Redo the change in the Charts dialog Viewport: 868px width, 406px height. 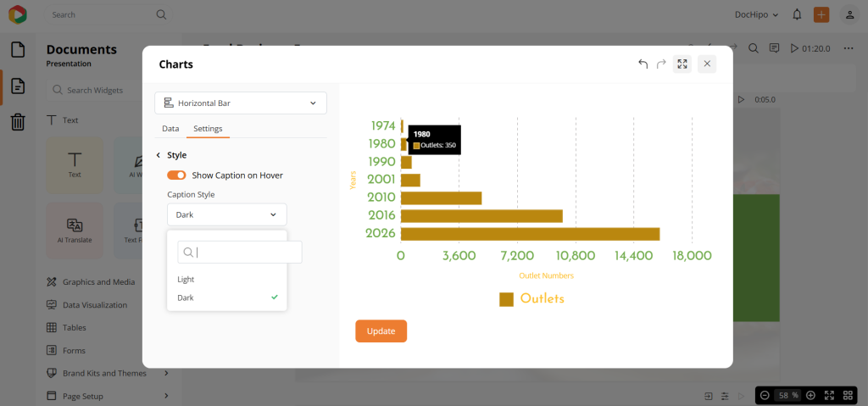coord(661,64)
